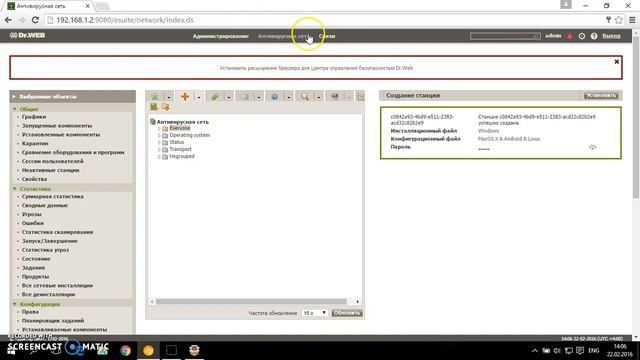Collapse the Конфигурация sidebar section

click(15, 304)
